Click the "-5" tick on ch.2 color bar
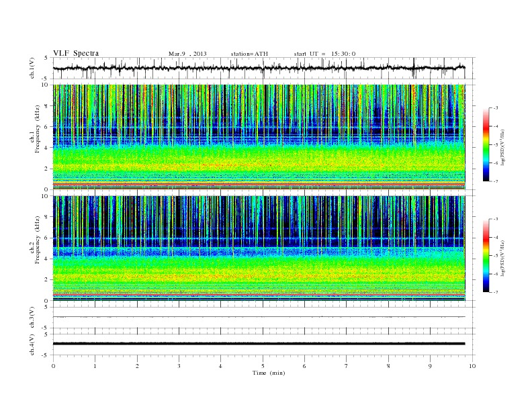 [496, 256]
